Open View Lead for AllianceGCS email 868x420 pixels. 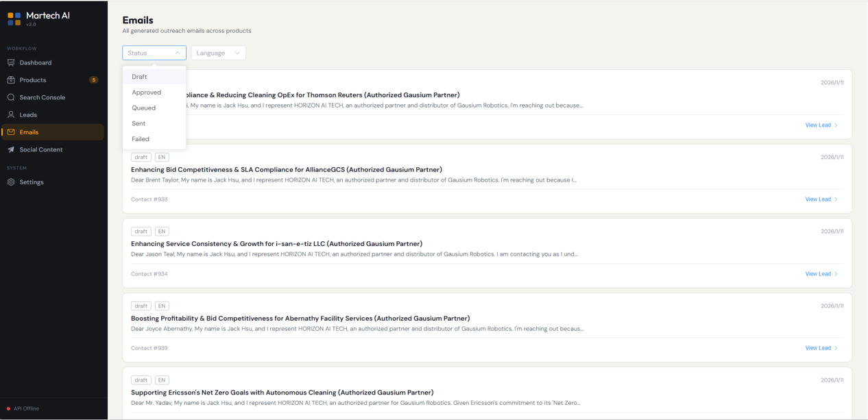click(x=821, y=199)
